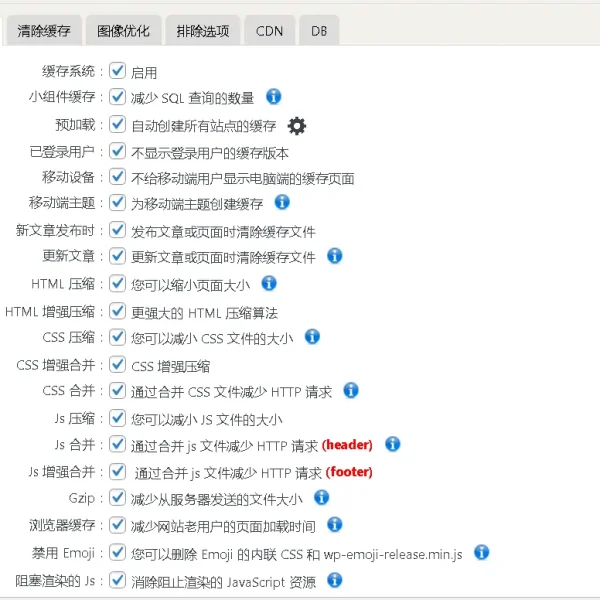Open preload settings gear icon
The height and width of the screenshot is (600, 600).
297,126
